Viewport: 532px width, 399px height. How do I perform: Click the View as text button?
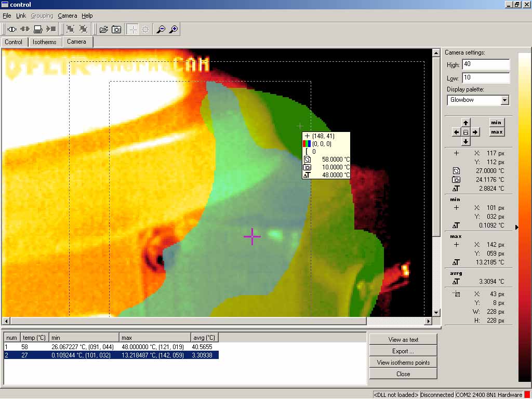[403, 339]
